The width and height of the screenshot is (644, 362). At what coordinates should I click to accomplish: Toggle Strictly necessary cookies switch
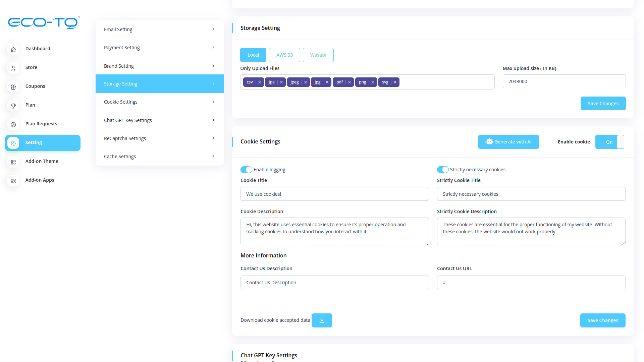pos(442,170)
